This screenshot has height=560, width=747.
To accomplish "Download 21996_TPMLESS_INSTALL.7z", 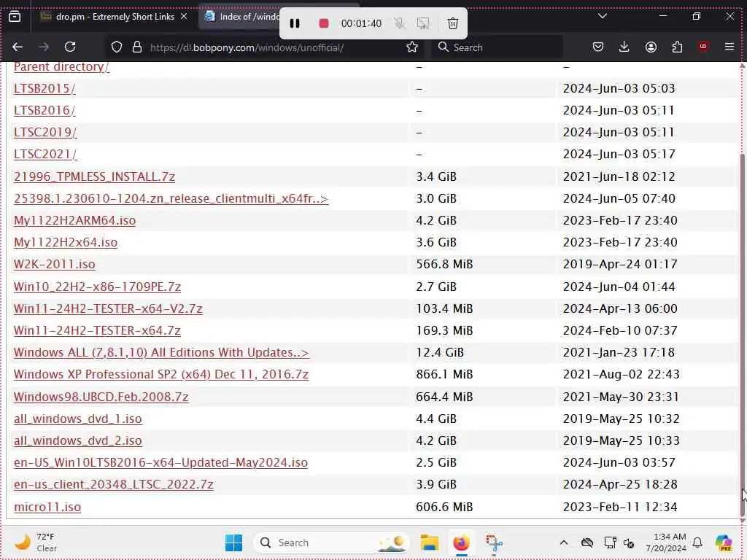I will (94, 176).
